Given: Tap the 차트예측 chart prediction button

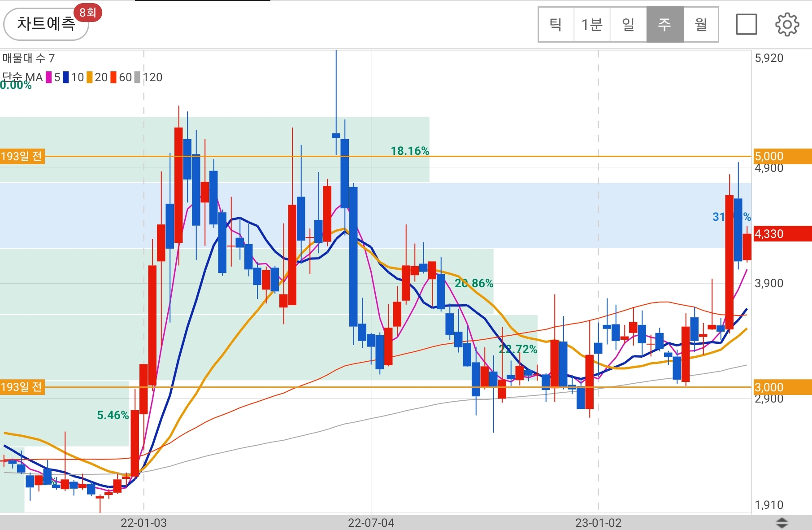Looking at the screenshot, I should (x=46, y=24).
